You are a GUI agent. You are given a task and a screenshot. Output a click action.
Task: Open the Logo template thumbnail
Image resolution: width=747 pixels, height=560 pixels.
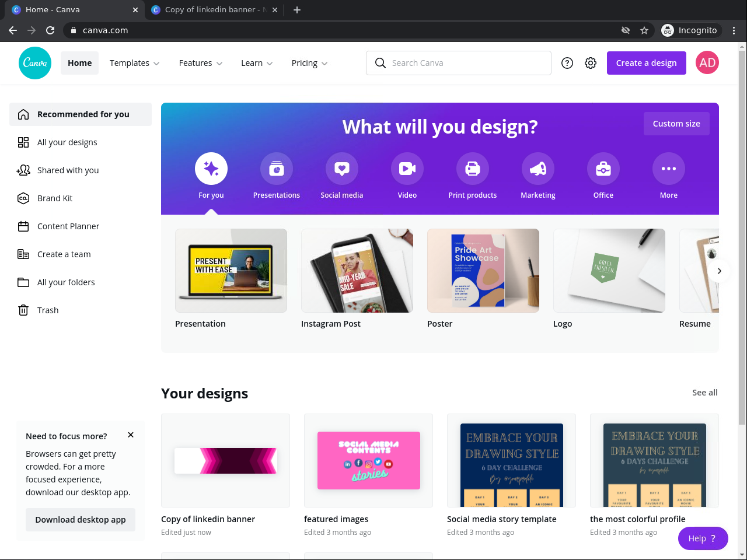tap(609, 271)
